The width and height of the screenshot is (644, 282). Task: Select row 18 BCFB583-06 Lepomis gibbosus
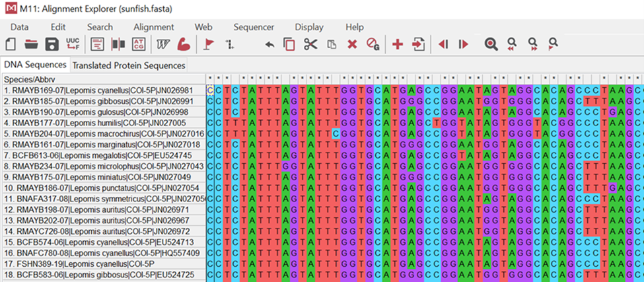(104, 275)
